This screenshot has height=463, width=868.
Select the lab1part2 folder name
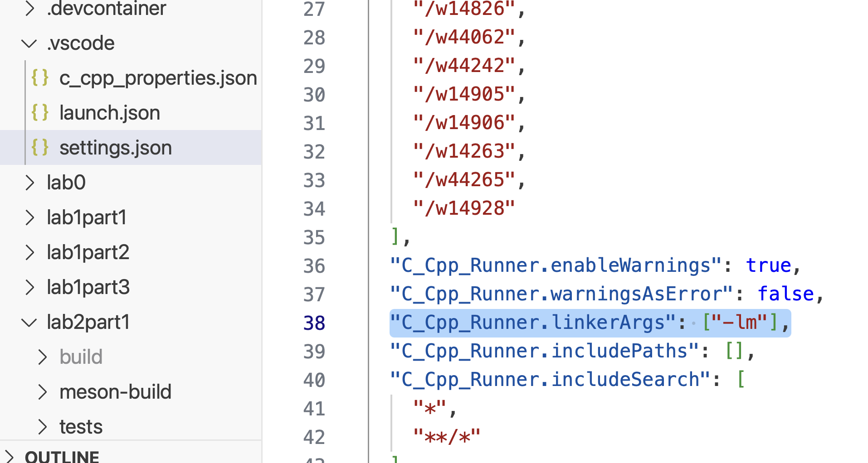(x=88, y=252)
